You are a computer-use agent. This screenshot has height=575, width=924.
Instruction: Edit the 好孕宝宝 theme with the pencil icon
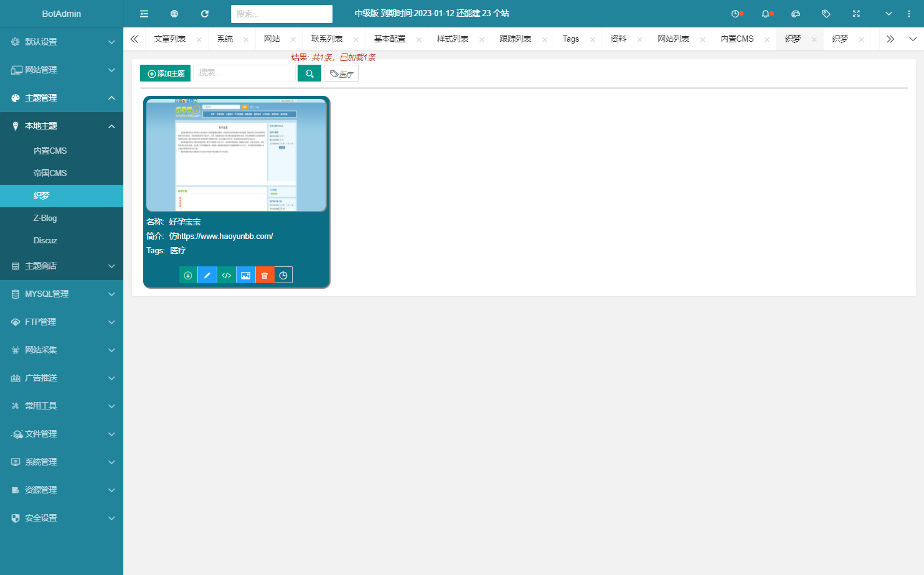[207, 275]
